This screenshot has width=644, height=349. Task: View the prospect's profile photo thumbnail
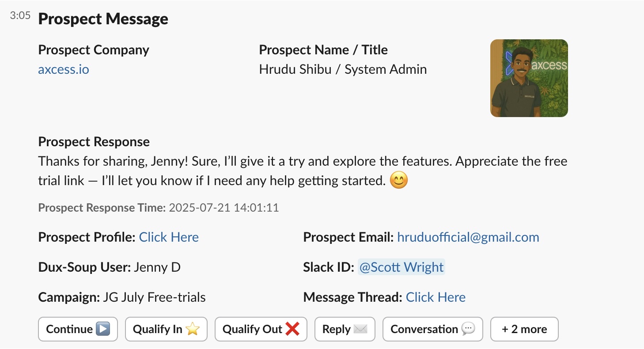[529, 78]
